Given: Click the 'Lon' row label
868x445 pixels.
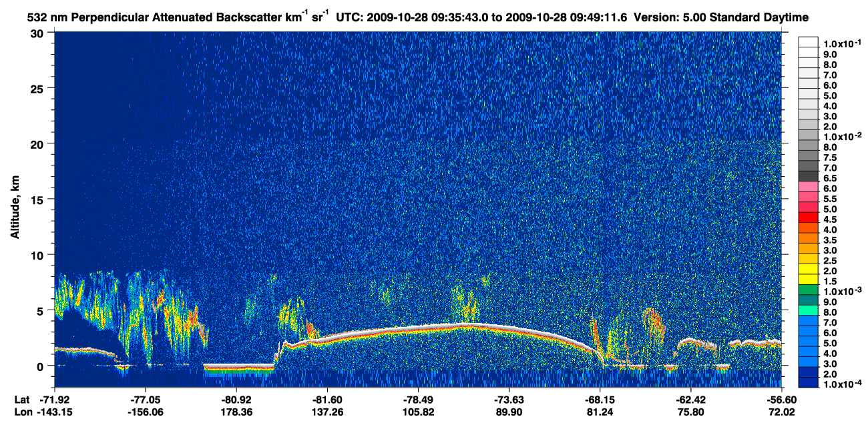Looking at the screenshot, I should (22, 412).
